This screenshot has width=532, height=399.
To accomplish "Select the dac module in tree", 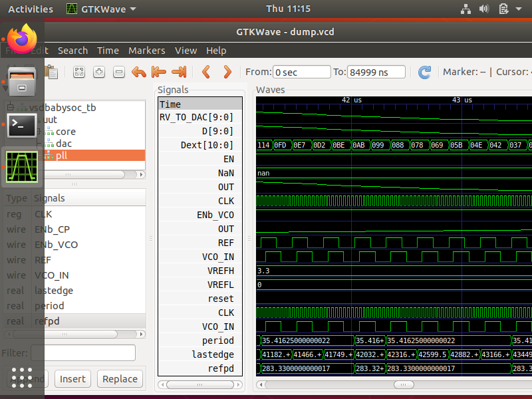I will click(x=64, y=143).
